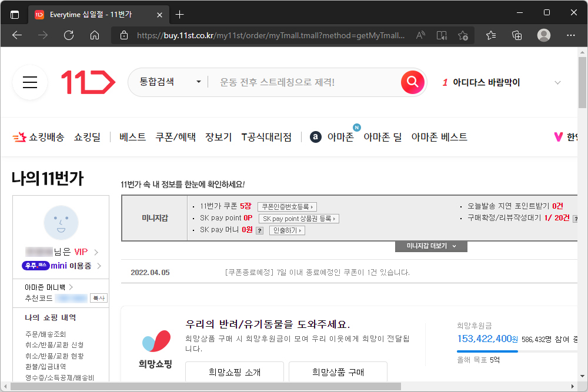The height and width of the screenshot is (392, 588).
Task: Expand the trending keyword ranking chevron
Action: click(557, 82)
